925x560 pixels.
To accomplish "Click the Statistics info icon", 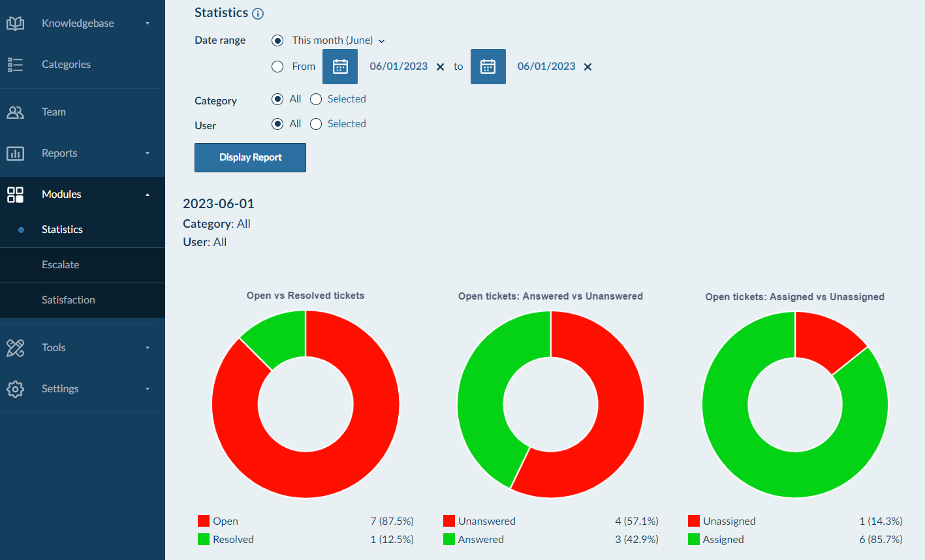I will tap(258, 14).
